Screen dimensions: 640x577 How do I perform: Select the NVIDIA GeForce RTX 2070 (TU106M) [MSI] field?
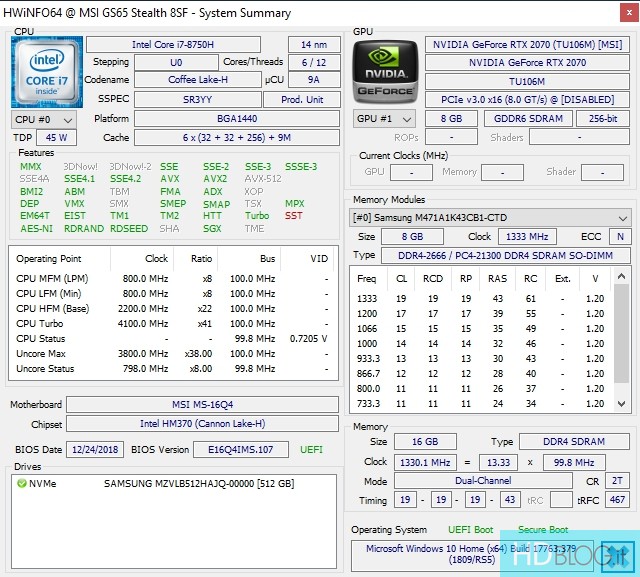[x=528, y=44]
